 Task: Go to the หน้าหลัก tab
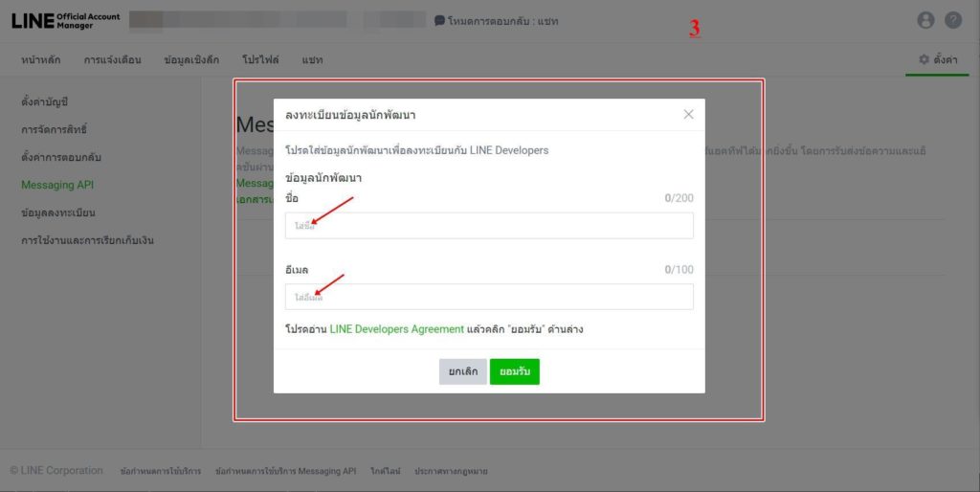pyautogui.click(x=40, y=60)
